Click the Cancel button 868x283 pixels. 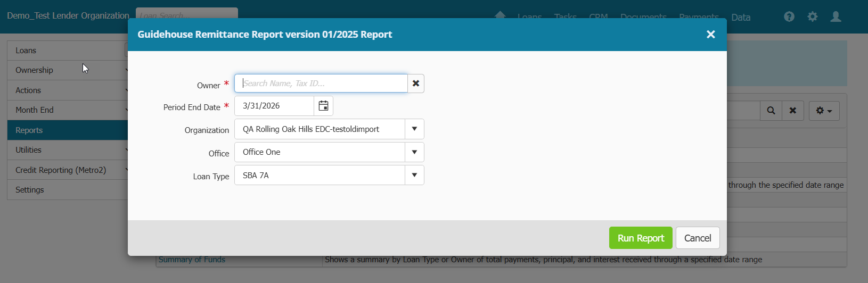coord(698,238)
